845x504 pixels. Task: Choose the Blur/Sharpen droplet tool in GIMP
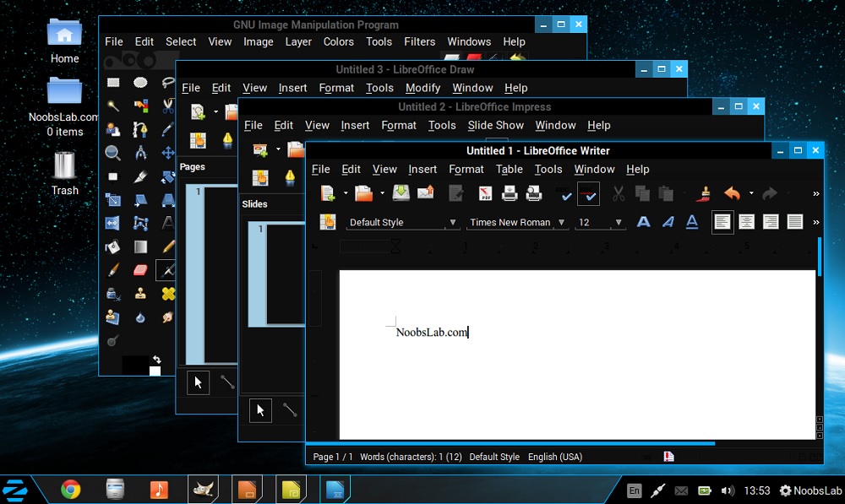click(x=140, y=317)
